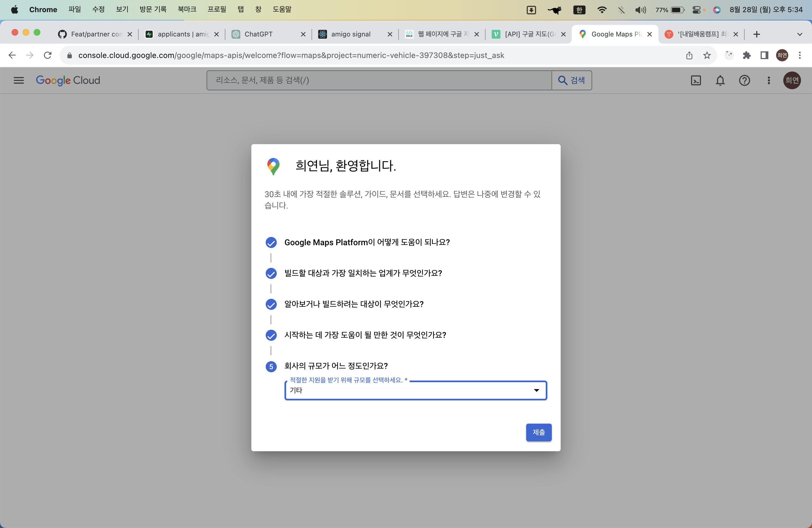812x528 pixels.
Task: Open the Chrome profile 희연 avatar in toolbar
Action: pos(782,55)
